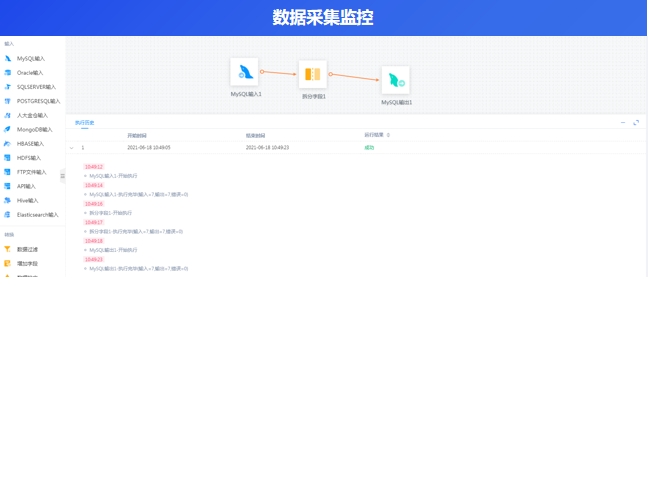Click the 结束时间 column header
The width and height of the screenshot is (649, 480).
pyautogui.click(x=255, y=135)
